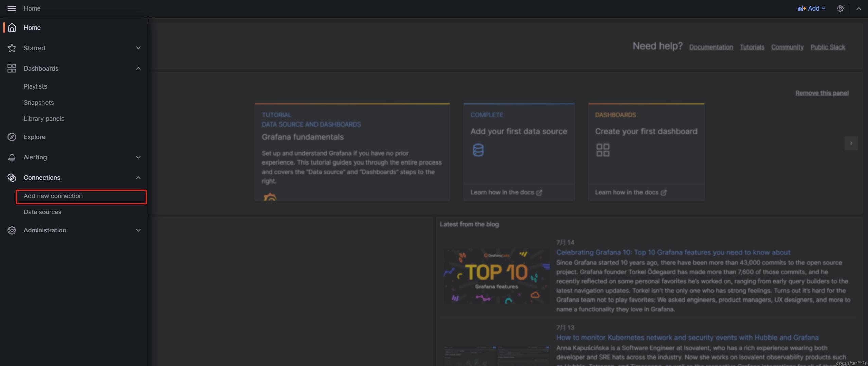Click the Administration gear icon
The image size is (868, 366).
12,230
